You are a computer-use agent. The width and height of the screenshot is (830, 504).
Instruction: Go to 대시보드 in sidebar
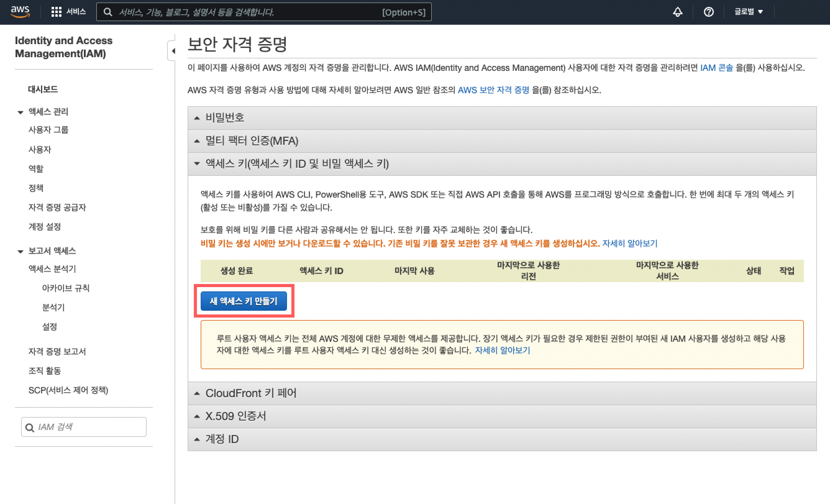click(43, 89)
